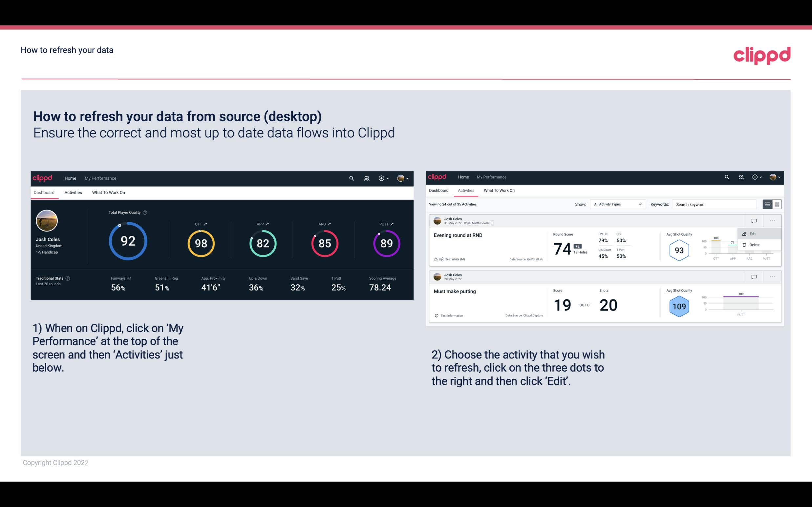The image size is (812, 507).
Task: Select the 'What To Work On' tab
Action: 108,192
